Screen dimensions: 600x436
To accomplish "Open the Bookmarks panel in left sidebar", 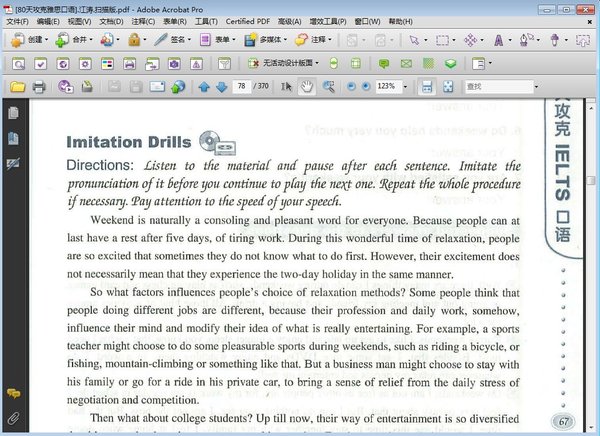I will (13, 138).
